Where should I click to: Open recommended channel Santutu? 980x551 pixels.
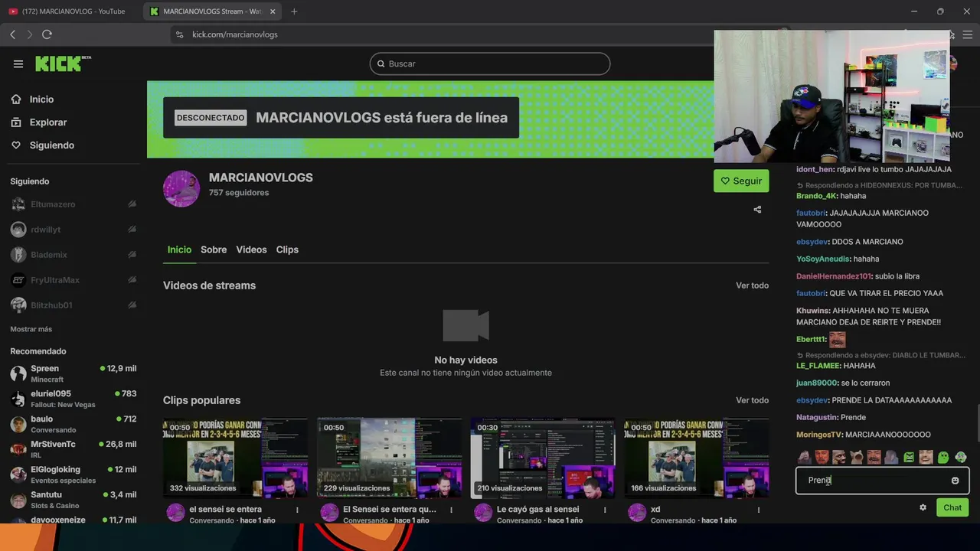click(73, 500)
